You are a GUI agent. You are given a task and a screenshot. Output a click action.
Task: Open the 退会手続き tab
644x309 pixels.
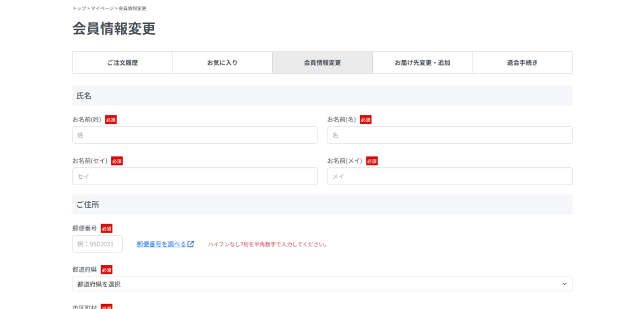tap(522, 63)
